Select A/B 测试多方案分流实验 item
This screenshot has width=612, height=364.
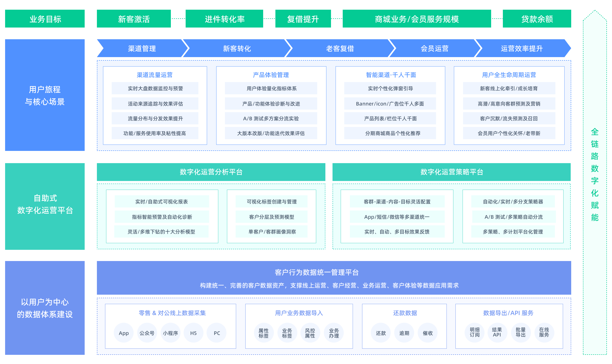tap(271, 118)
